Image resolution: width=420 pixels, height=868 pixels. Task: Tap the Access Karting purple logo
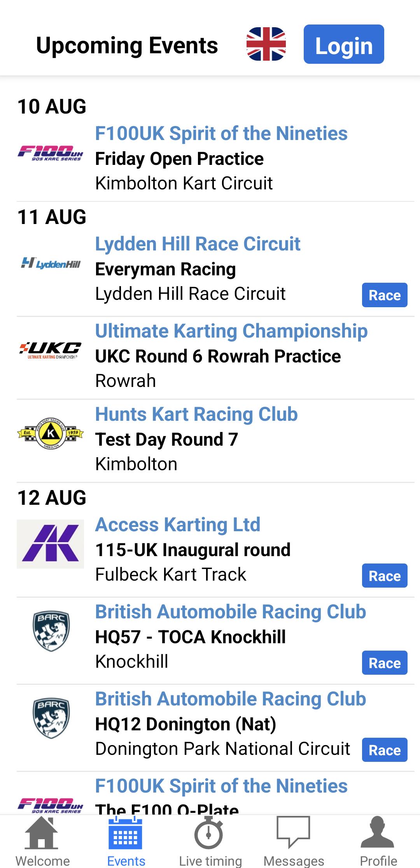point(51,544)
